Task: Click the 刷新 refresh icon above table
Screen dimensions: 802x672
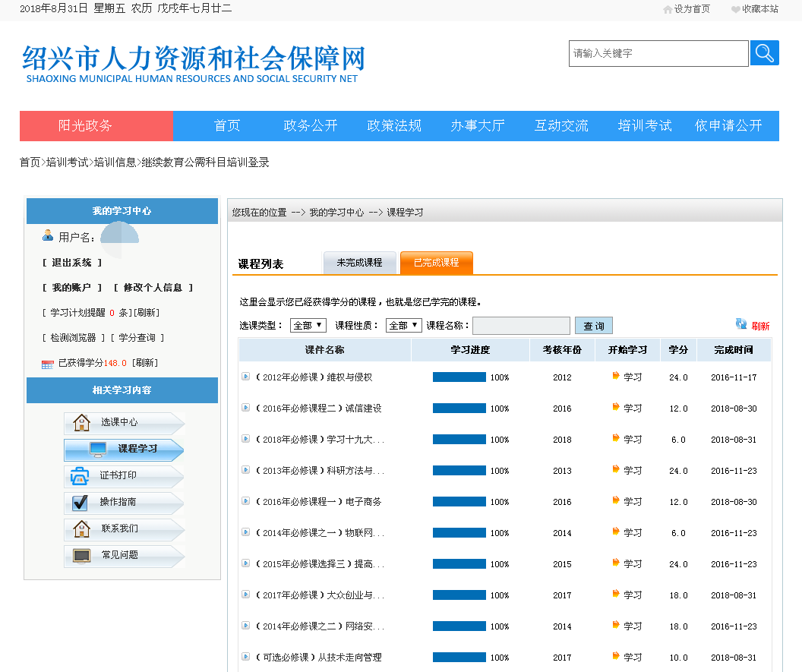Action: click(741, 324)
